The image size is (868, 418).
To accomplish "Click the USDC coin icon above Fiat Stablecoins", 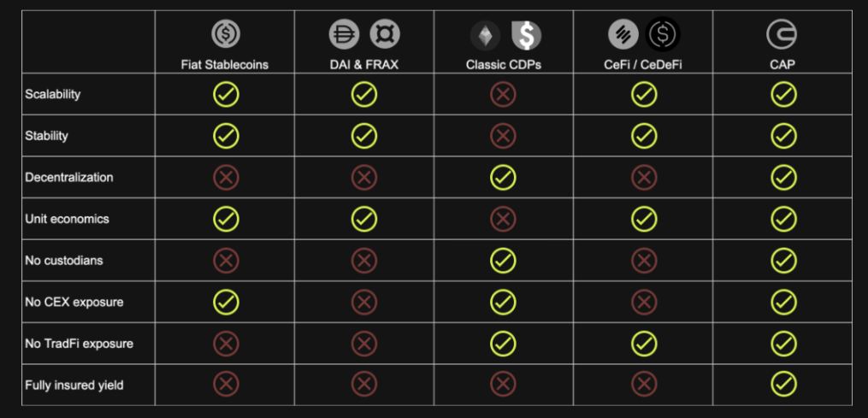I will tap(226, 34).
